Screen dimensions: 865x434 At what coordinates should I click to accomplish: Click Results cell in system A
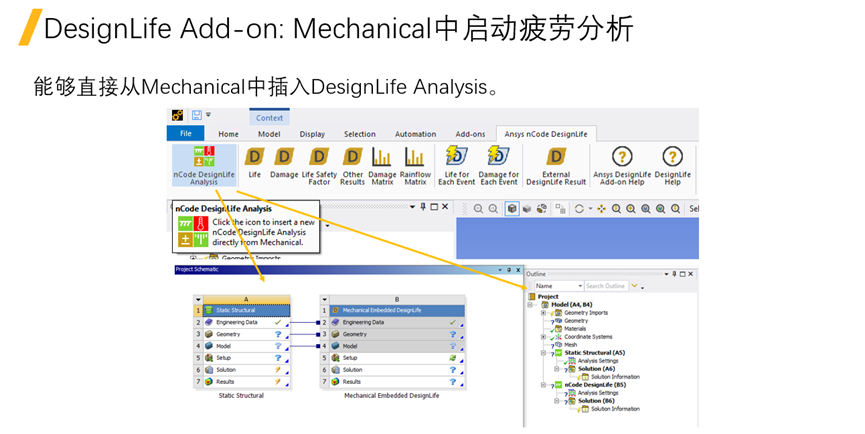coord(246,382)
